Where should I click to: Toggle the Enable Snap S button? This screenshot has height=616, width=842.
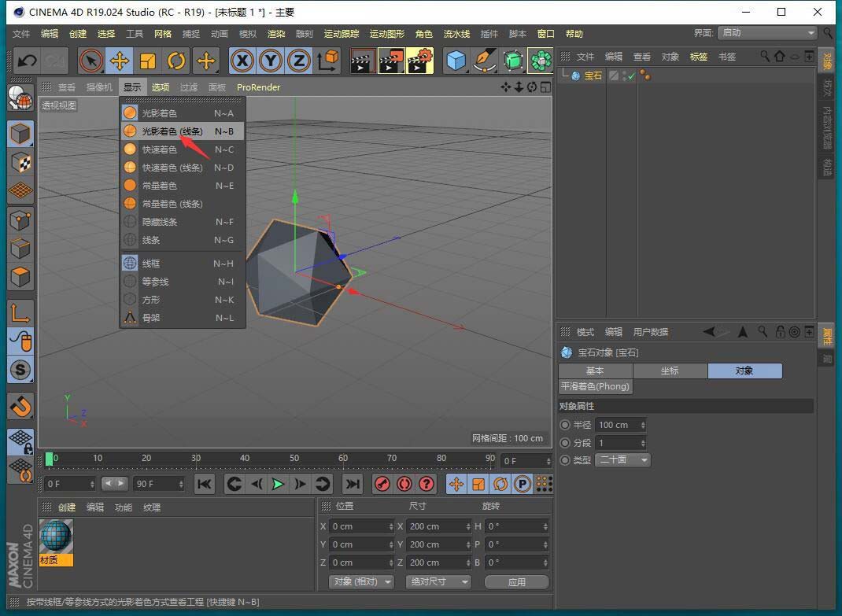point(20,370)
